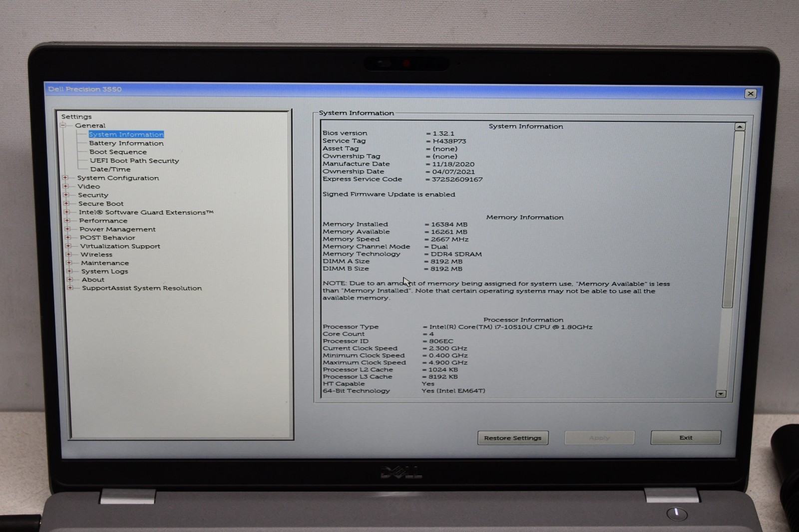799x532 pixels.
Task: Expand the About node
Action: point(70,279)
